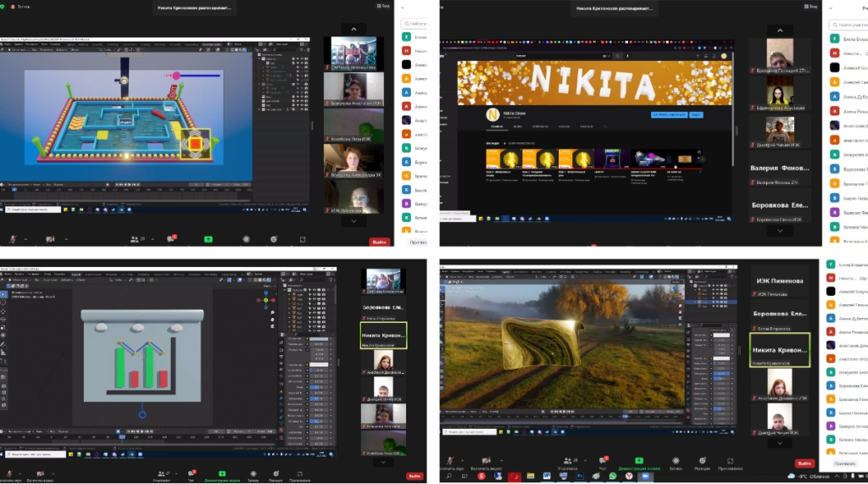Click gallery down arrow in top-right window
The image size is (868, 484).
pos(780,231)
